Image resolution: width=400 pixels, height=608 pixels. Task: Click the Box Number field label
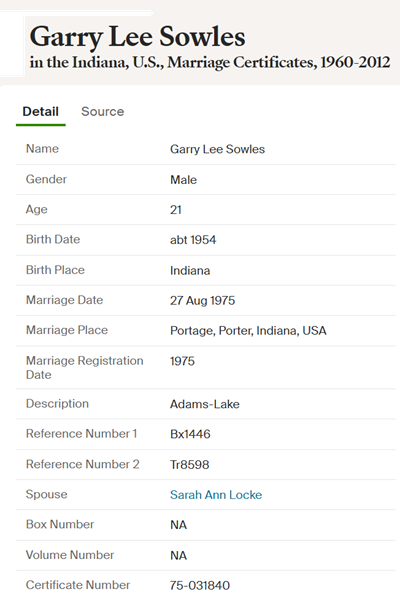coord(60,525)
